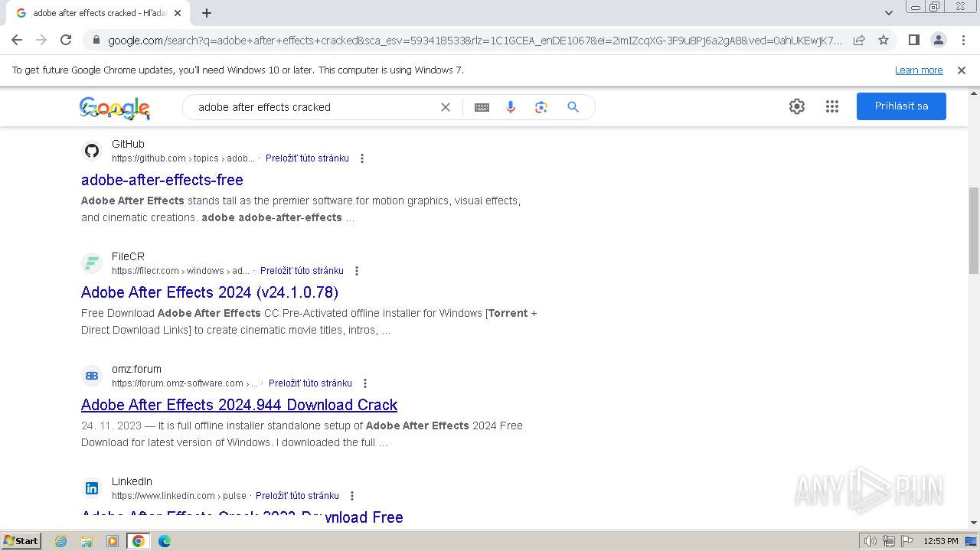Open Chrome profile avatar
Image resolution: width=980 pixels, height=551 pixels.
(x=938, y=40)
